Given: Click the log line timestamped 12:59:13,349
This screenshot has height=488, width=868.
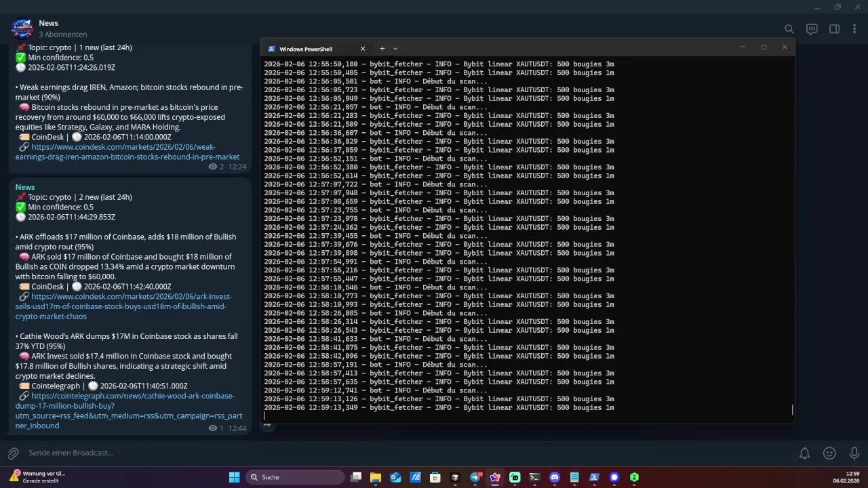Looking at the screenshot, I should tap(439, 407).
